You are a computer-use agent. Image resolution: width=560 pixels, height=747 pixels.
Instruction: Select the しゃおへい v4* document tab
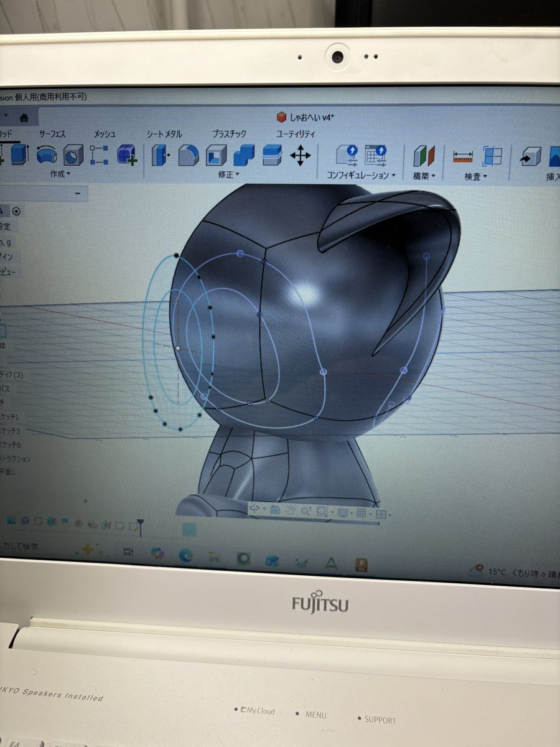pyautogui.click(x=306, y=117)
